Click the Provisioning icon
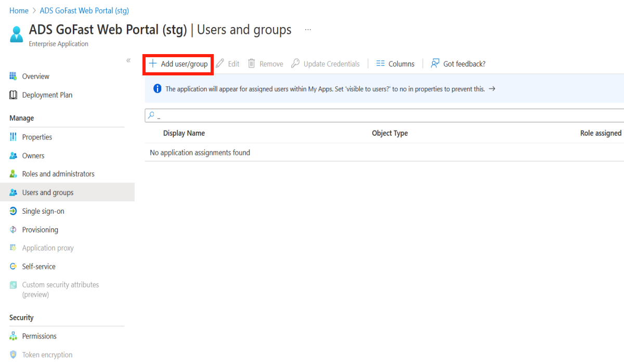624x364 pixels. [x=14, y=230]
